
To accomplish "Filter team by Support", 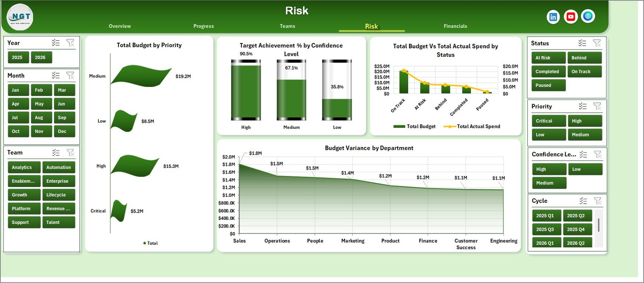I will coord(24,222).
